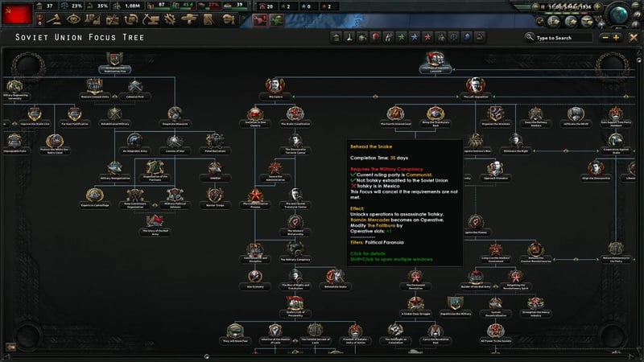The width and height of the screenshot is (644, 362).
Task: Click the horizontal scrollbar handle at bottom
Action: pos(207,356)
